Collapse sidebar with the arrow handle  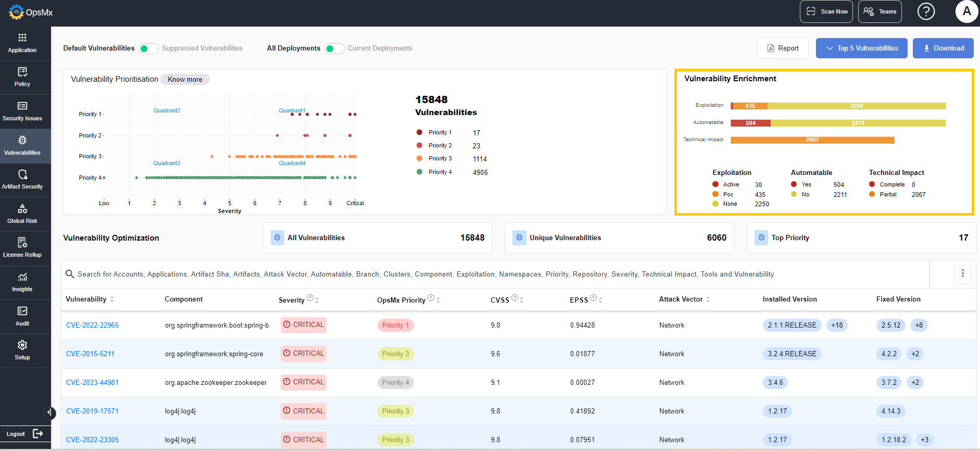click(x=49, y=413)
